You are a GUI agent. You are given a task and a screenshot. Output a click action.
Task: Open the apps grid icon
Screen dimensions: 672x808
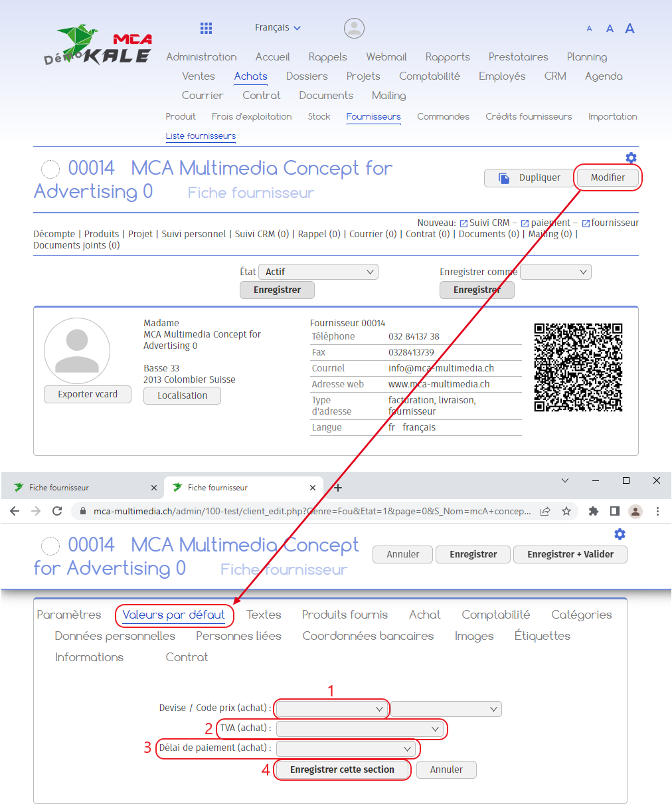pos(206,28)
